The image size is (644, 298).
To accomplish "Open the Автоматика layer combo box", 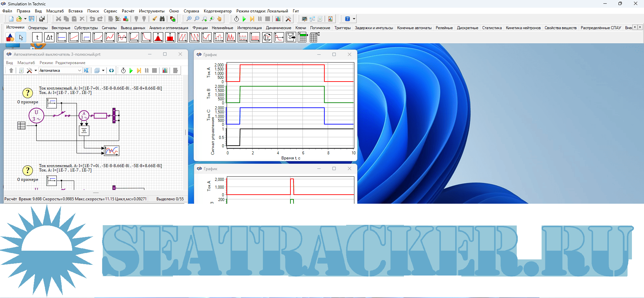I will (x=60, y=70).
